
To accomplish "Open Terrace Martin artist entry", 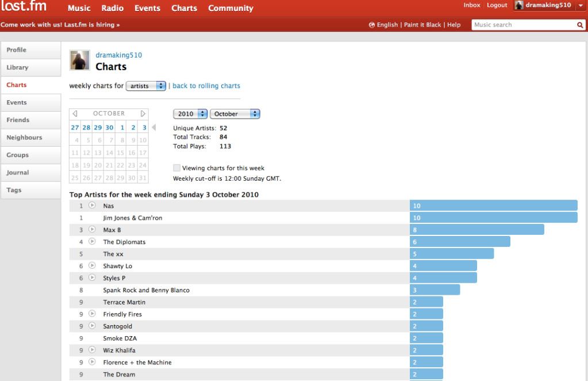I will pyautogui.click(x=124, y=302).
